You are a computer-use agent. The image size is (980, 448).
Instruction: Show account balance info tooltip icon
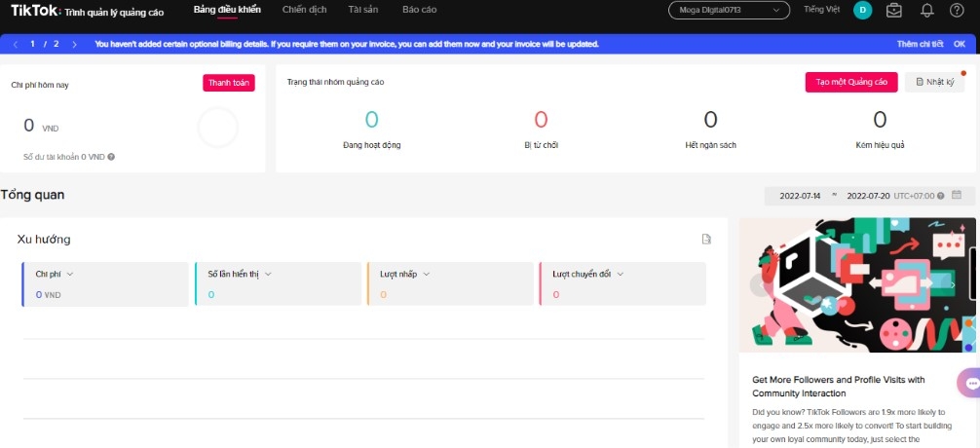point(111,157)
